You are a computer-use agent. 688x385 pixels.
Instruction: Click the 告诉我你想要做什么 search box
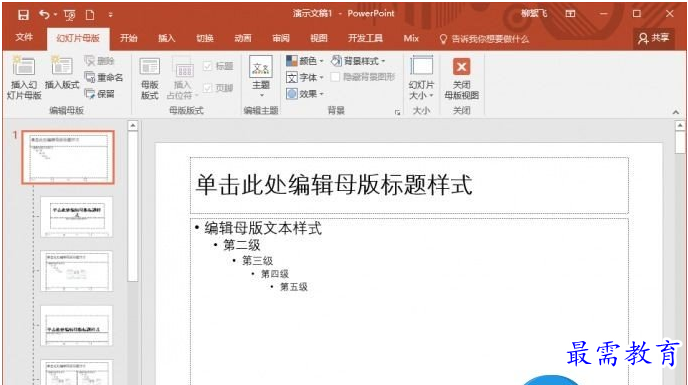pyautogui.click(x=484, y=39)
